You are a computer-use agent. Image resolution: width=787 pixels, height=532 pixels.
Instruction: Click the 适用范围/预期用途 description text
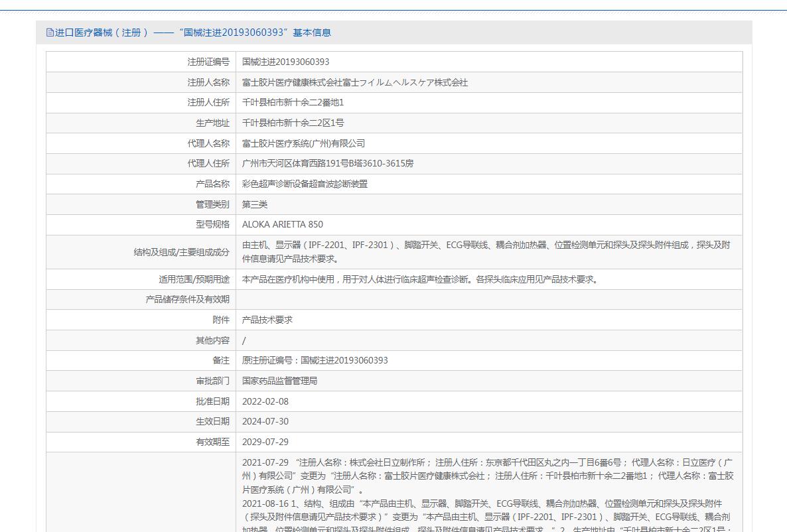coord(421,279)
